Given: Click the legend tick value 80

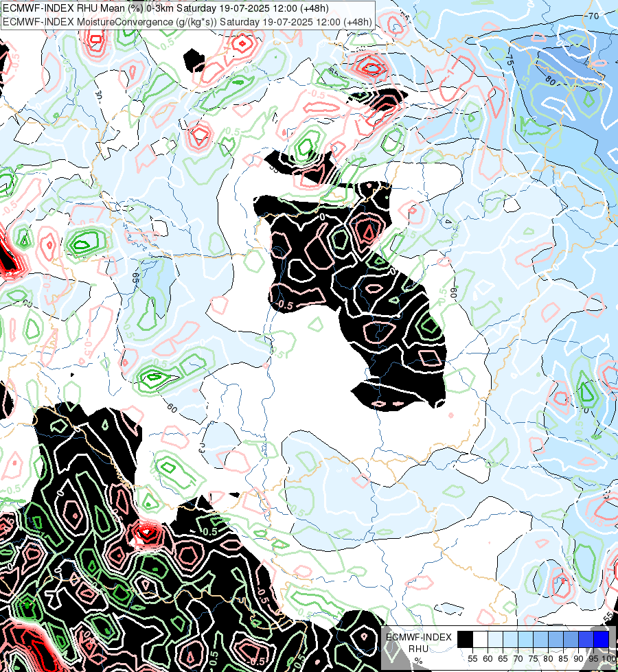Looking at the screenshot, I should pos(548,659).
